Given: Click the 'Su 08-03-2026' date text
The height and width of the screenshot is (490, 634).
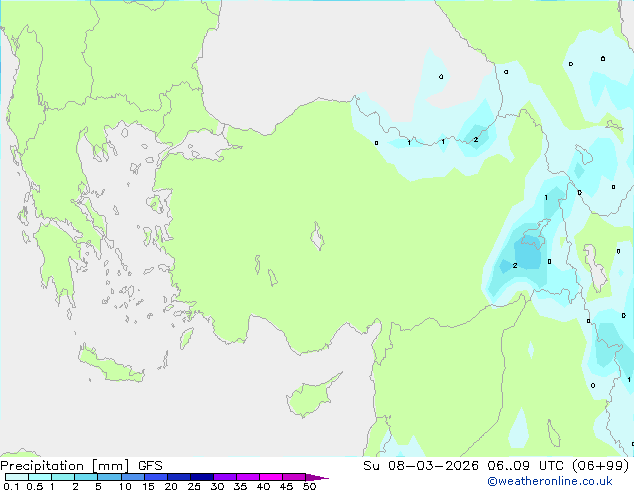Looking at the screenshot, I should click(421, 465).
